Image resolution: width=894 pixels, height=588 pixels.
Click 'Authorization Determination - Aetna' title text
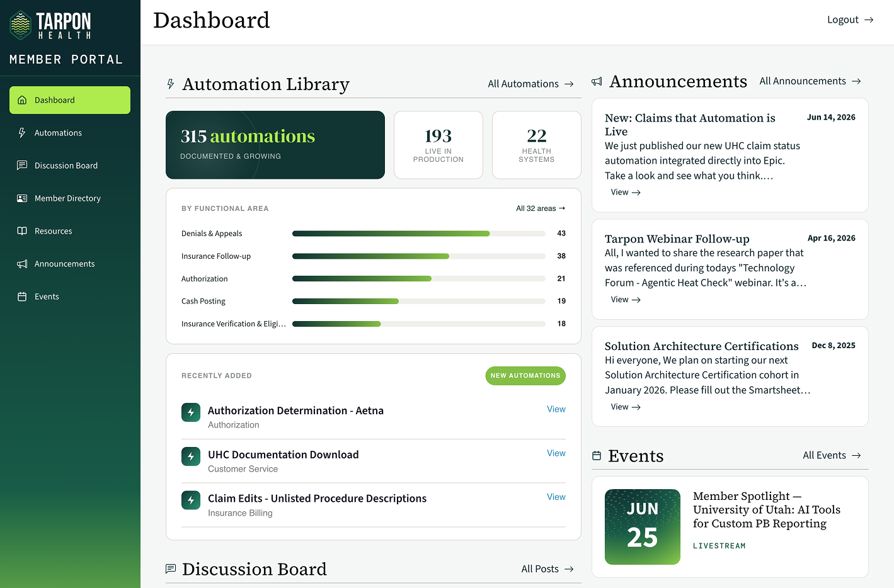point(295,410)
